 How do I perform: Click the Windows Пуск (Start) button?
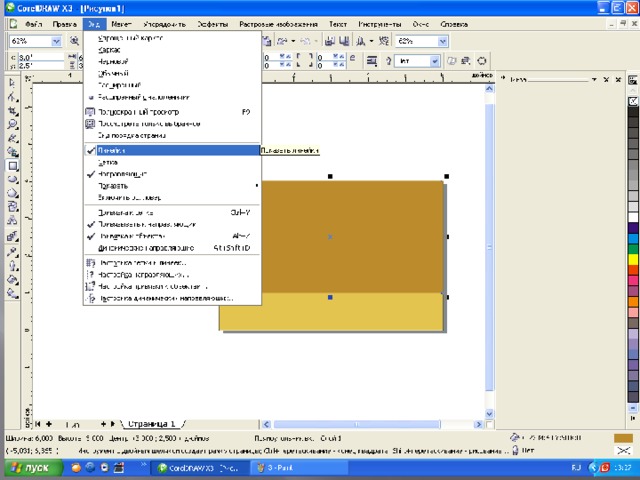[x=28, y=468]
